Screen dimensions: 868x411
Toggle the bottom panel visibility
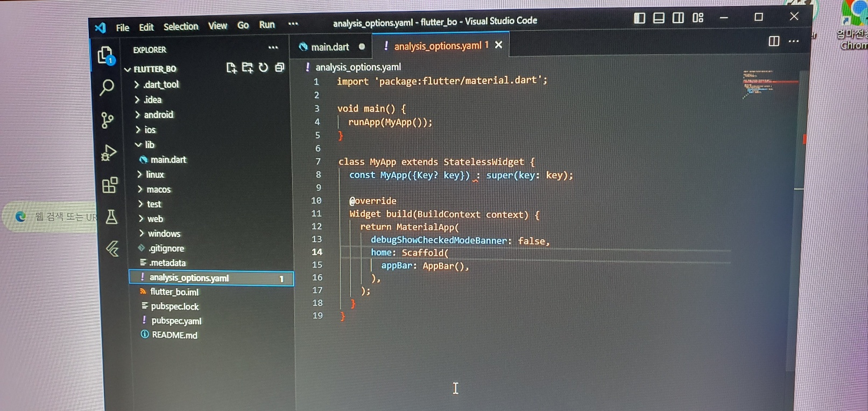(659, 18)
